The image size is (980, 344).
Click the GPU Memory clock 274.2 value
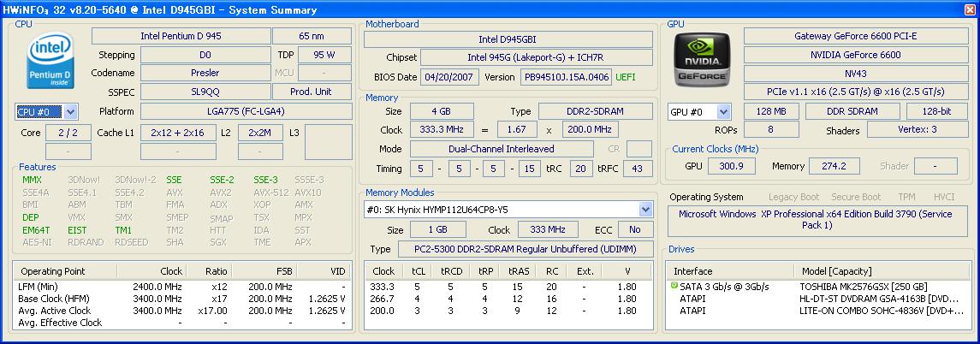click(x=835, y=166)
